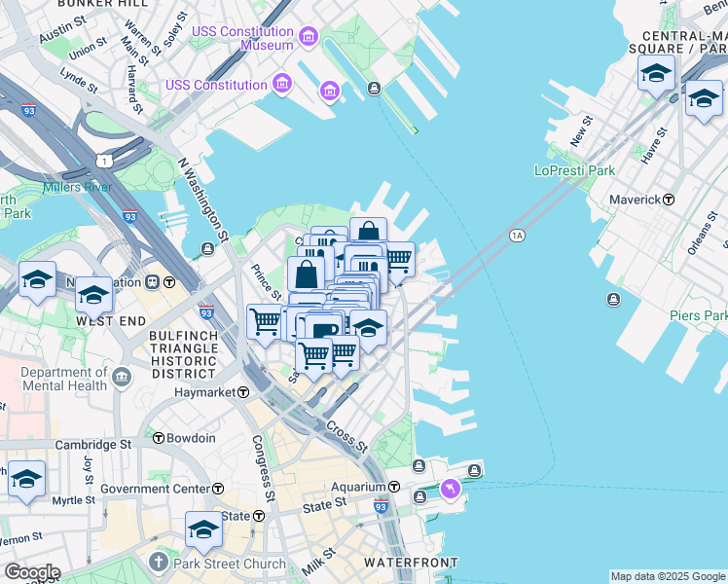Click the USS Constitution landmark marker icon
The height and width of the screenshot is (584, 728).
tap(282, 84)
